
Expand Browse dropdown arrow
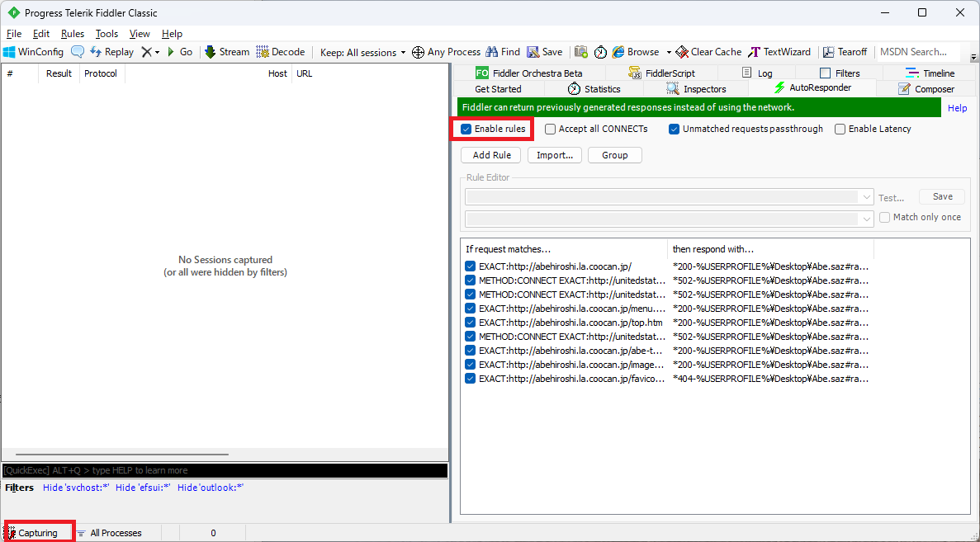click(668, 53)
